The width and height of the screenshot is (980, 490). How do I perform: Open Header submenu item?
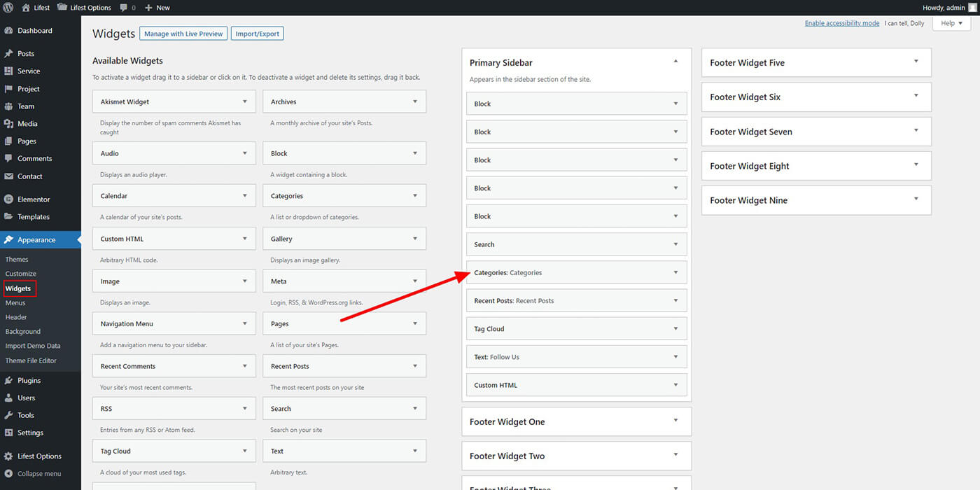pos(16,317)
